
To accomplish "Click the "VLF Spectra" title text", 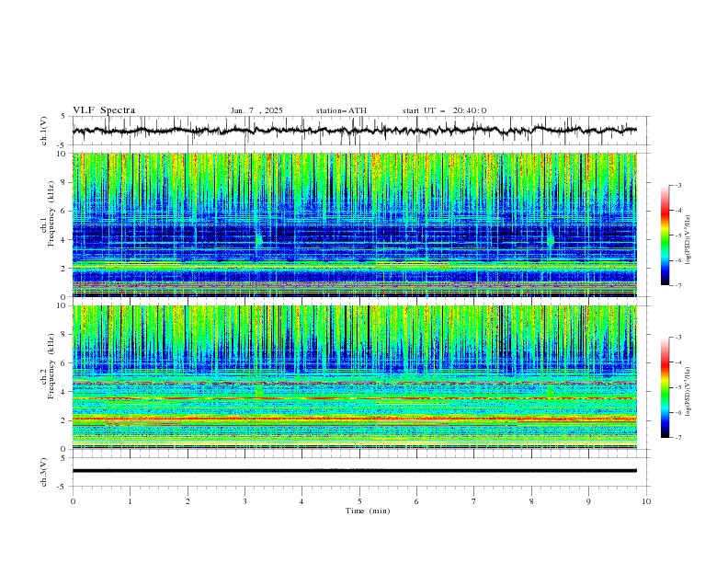I will pyautogui.click(x=104, y=110).
